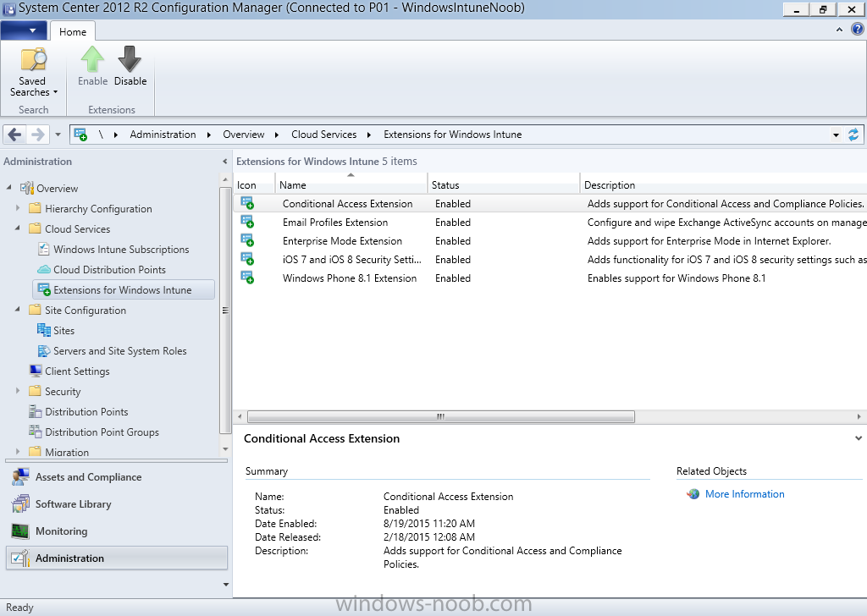Select Email Profiles Extension row name
Screen dimensions: 867x616
point(335,222)
